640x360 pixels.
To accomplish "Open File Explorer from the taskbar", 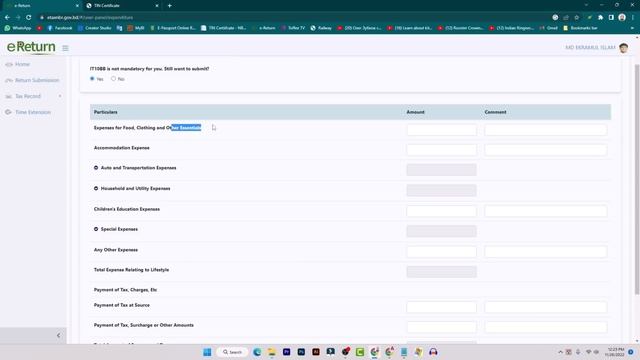I will (x=272, y=352).
